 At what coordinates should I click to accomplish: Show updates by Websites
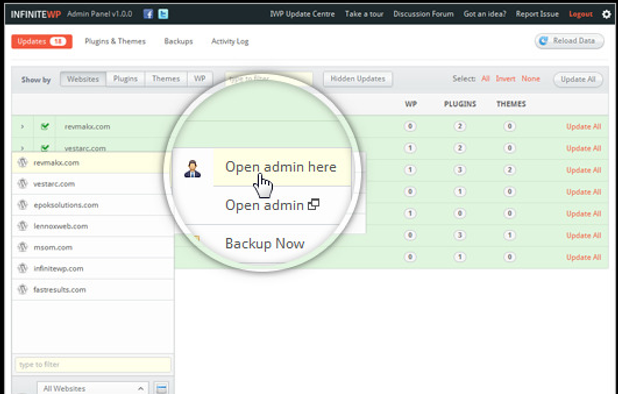pos(83,79)
